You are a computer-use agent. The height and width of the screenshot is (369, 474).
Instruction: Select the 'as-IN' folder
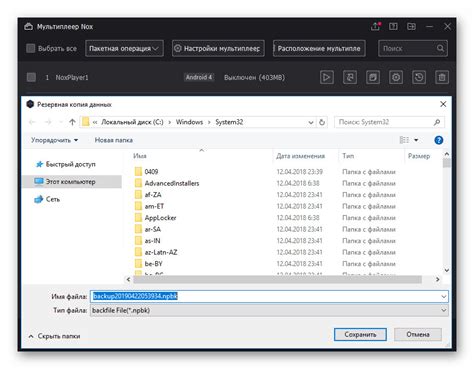[152, 241]
